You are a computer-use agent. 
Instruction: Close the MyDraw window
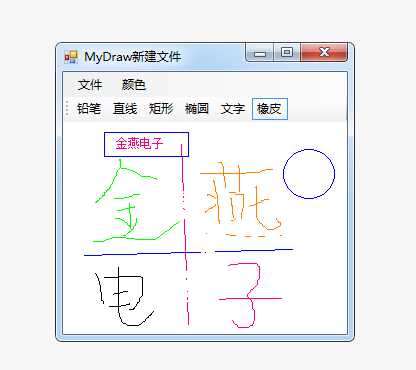(x=324, y=52)
